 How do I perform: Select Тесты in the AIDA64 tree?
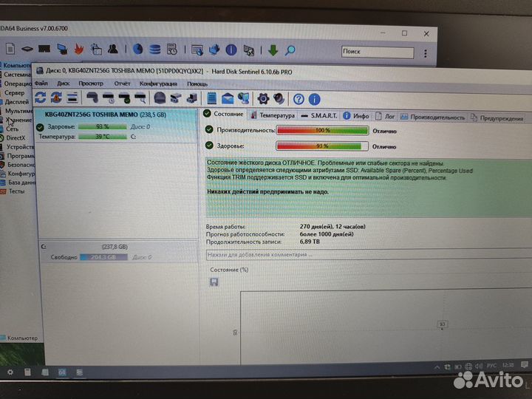click(16, 191)
